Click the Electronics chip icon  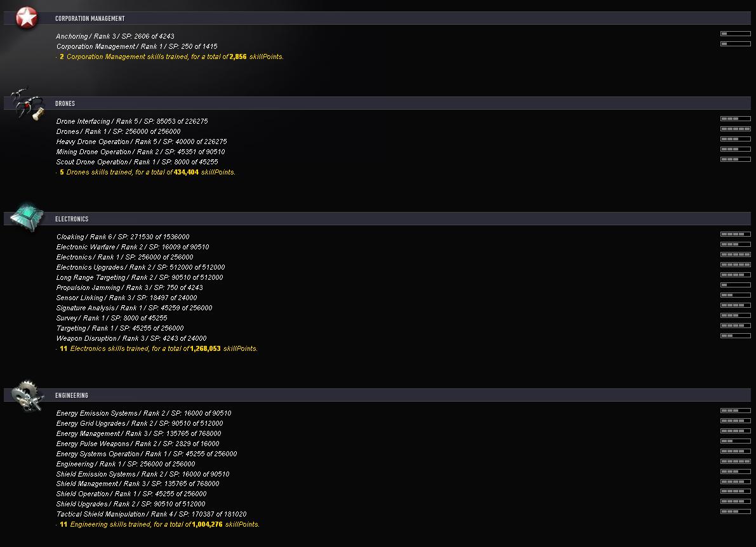(27, 218)
